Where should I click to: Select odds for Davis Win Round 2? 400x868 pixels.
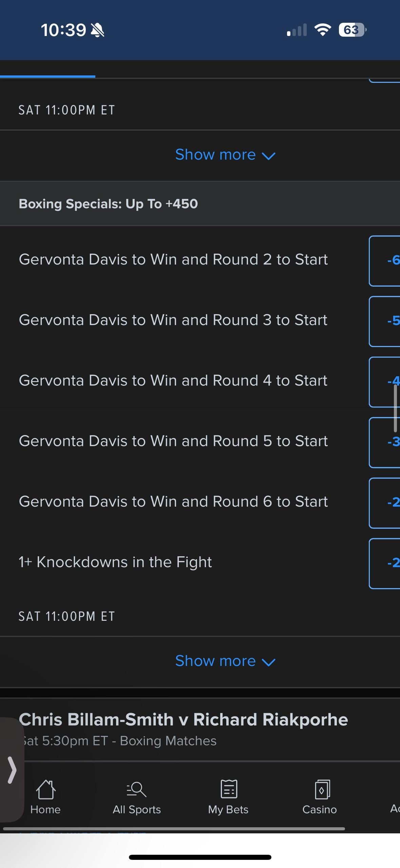tap(385, 260)
